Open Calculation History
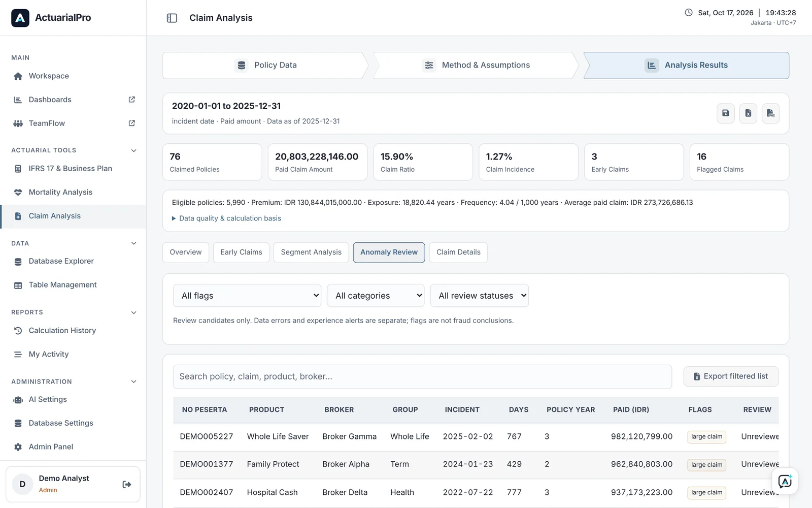Screen dimensions: 812x508 (x=73, y=331)
